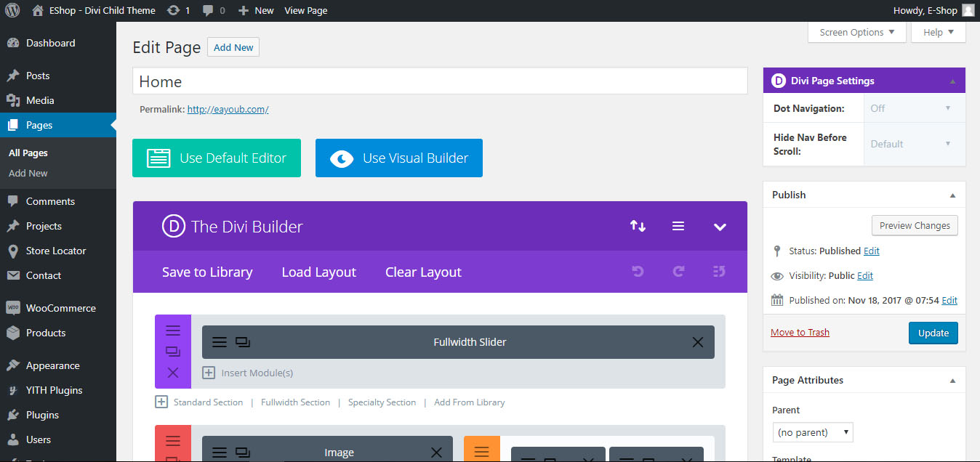Viewport: 980px width, 462px height.
Task: Open Divi Builder history icon
Action: [x=720, y=272]
